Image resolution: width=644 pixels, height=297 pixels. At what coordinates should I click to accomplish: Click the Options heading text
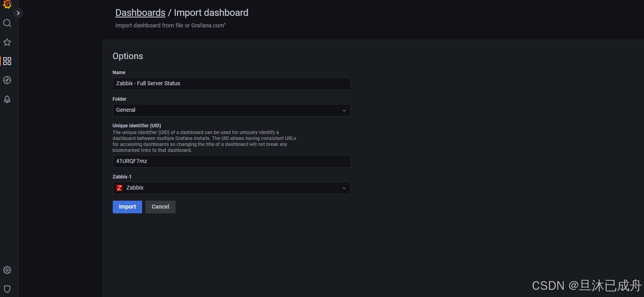pyautogui.click(x=128, y=56)
